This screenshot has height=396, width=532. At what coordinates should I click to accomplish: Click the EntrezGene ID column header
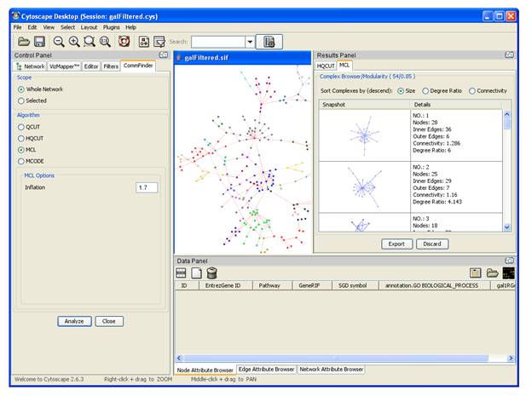coord(226,285)
